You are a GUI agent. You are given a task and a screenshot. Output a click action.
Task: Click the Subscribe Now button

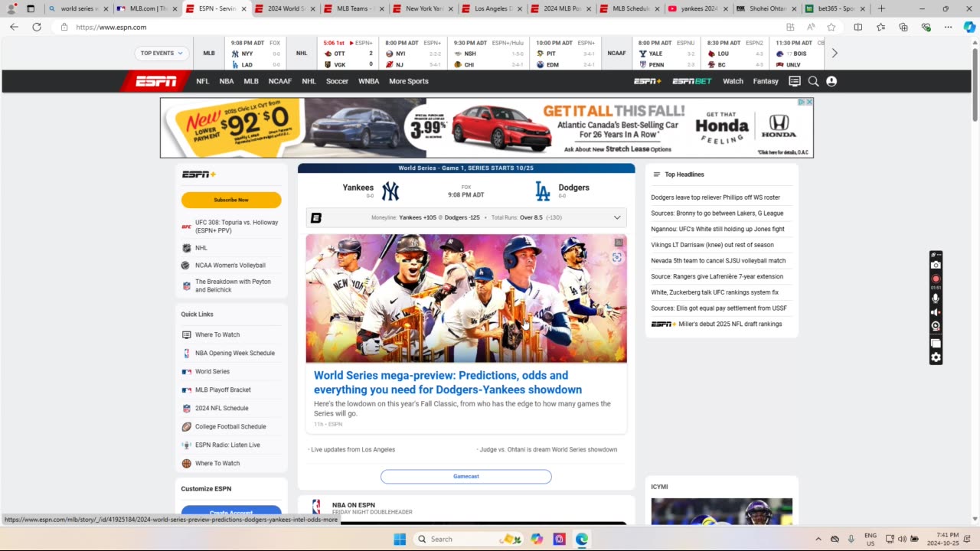[231, 200]
